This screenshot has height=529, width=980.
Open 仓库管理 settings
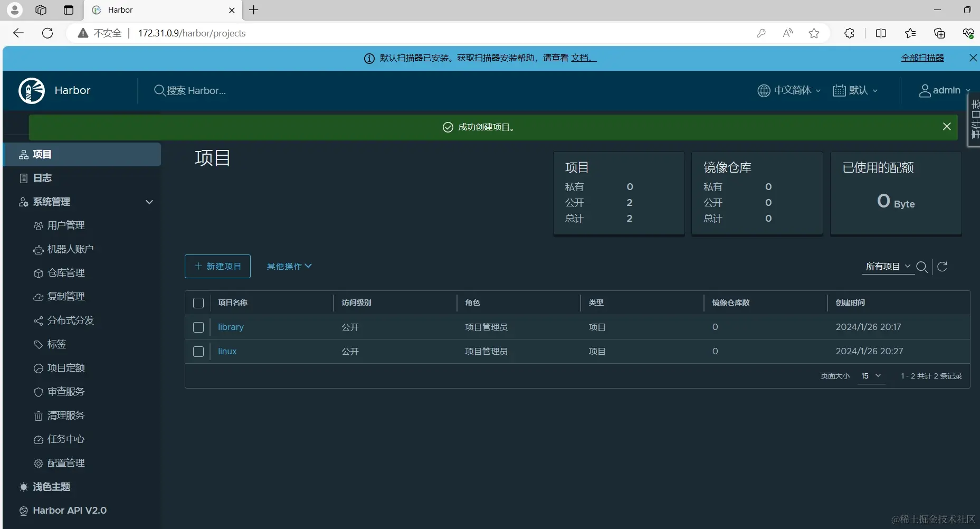point(66,273)
